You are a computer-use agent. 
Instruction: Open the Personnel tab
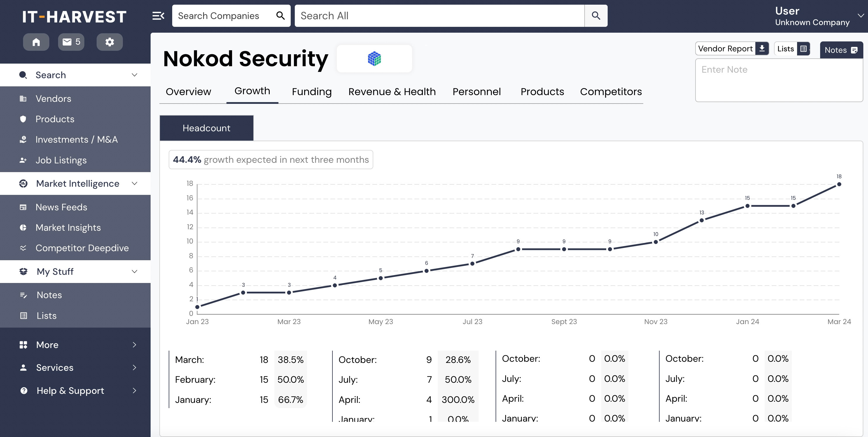476,92
